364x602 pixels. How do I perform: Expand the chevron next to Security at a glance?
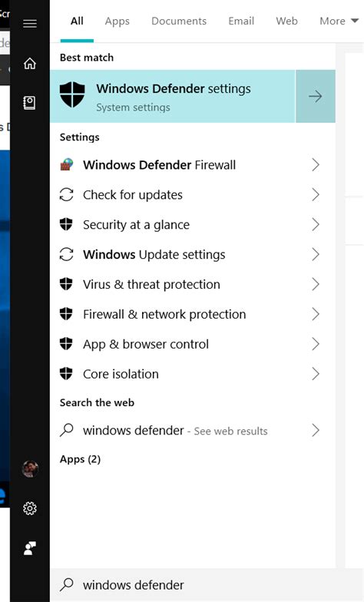316,224
